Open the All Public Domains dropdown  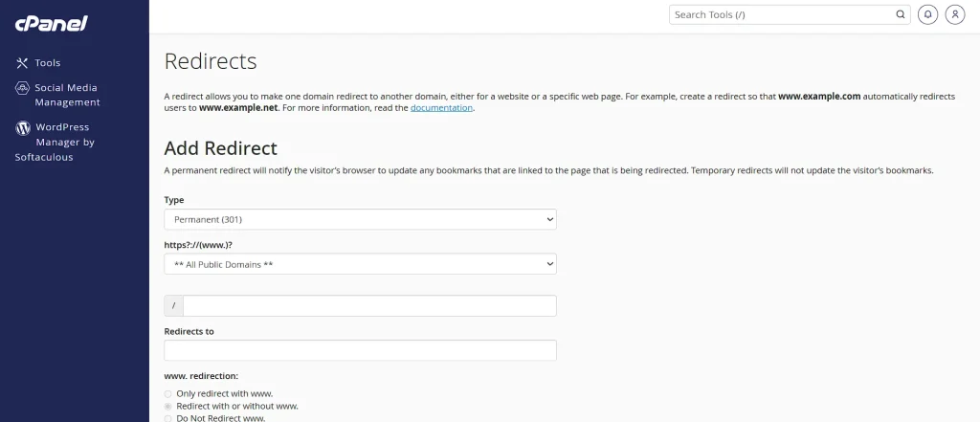(x=360, y=264)
